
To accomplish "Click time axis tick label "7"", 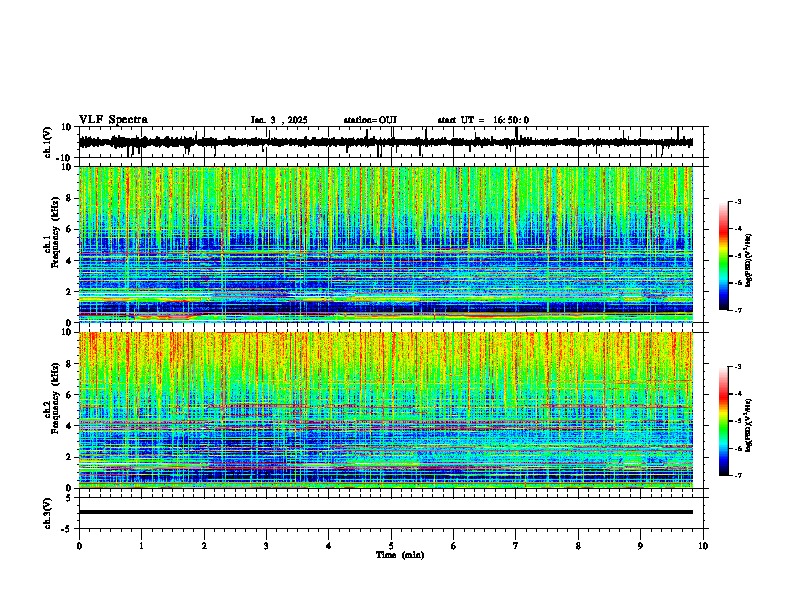I will 516,545.
